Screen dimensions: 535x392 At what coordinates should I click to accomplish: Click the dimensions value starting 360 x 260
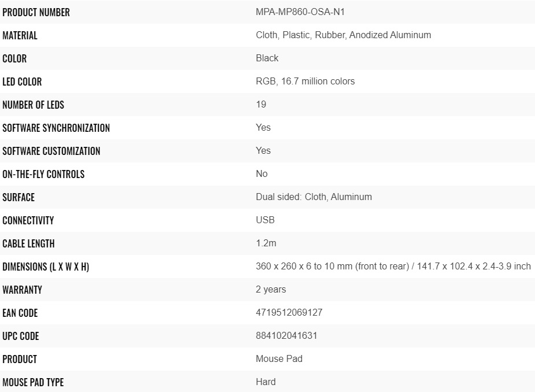393,266
